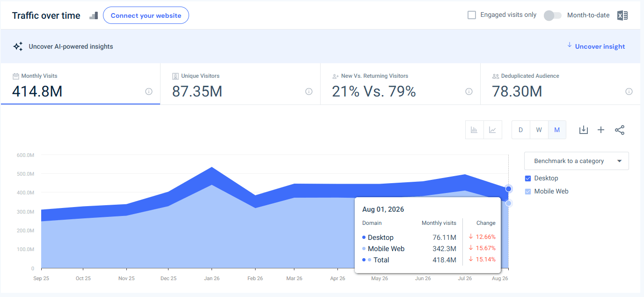The width and height of the screenshot is (644, 297).
Task: Click icon beside Deduplicated Audience
Action: click(496, 76)
